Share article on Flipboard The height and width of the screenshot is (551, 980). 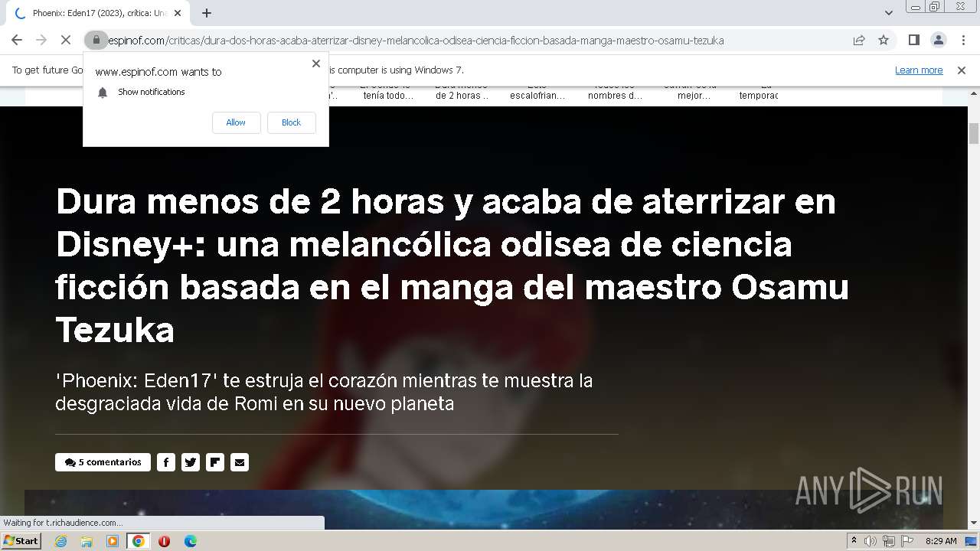[215, 462]
